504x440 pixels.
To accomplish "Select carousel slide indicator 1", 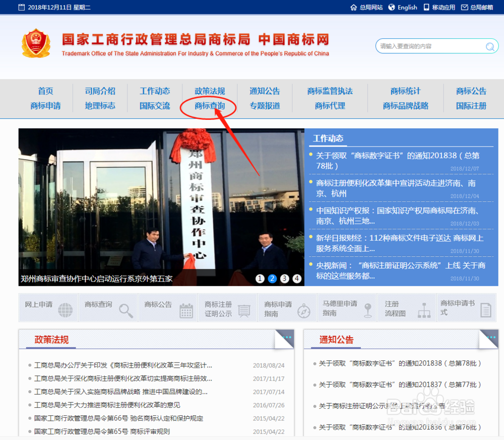I will pos(260,278).
